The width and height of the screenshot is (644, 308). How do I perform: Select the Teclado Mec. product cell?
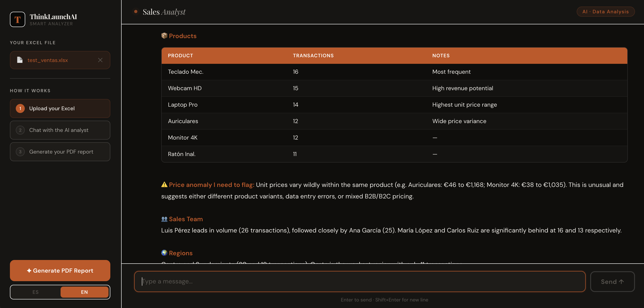[x=186, y=72]
